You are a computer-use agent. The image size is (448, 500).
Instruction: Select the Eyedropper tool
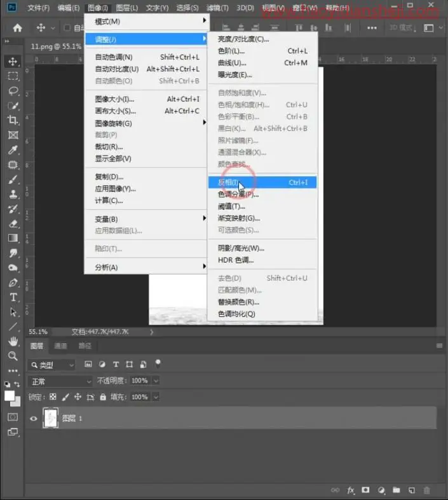[x=13, y=149]
